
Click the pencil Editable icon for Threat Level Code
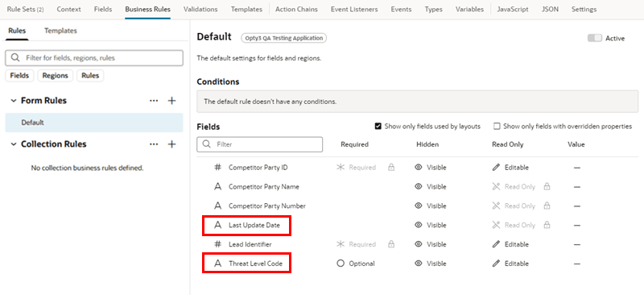(496, 264)
